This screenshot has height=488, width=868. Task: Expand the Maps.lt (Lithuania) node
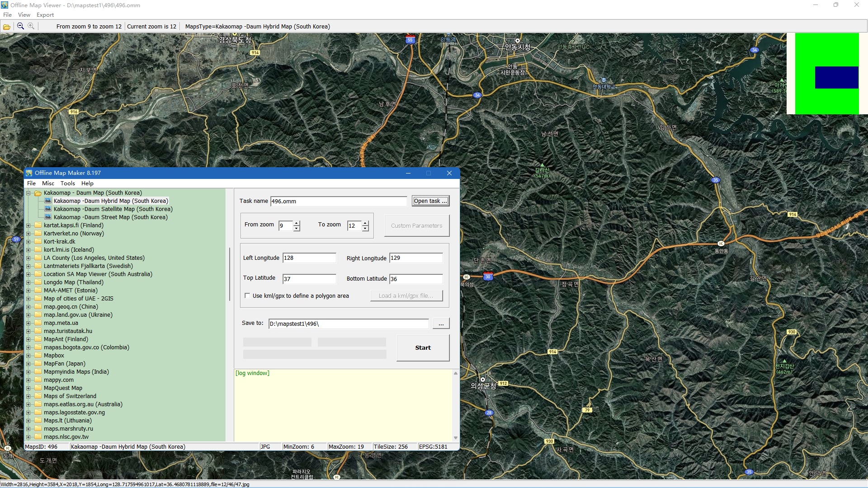click(x=28, y=421)
